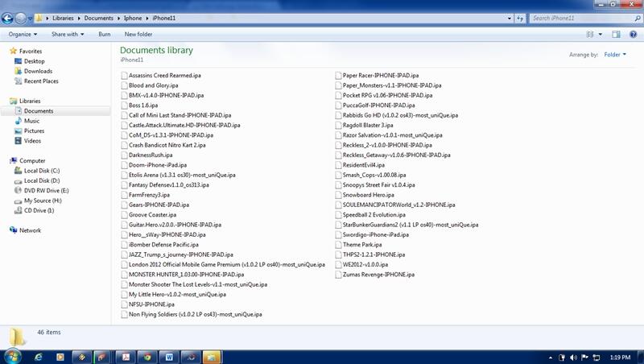Click the taskbar clock showing 1:19 PM

click(x=620, y=358)
